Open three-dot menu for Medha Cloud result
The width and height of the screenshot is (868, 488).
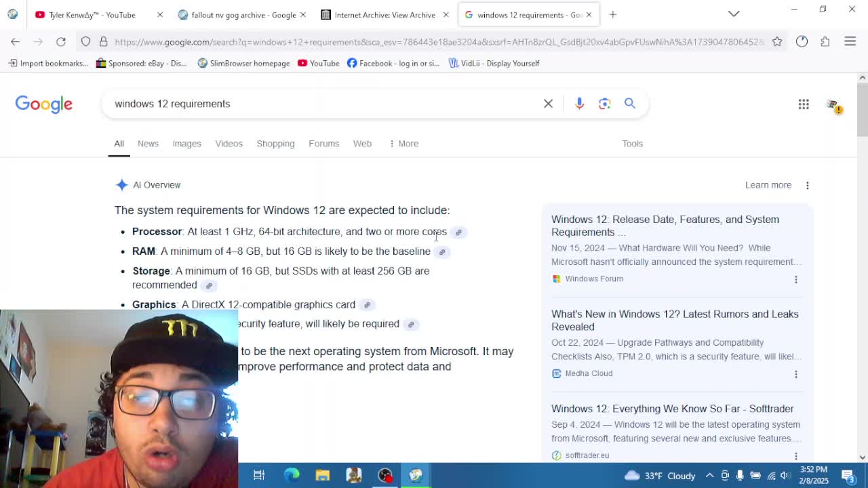(796, 374)
